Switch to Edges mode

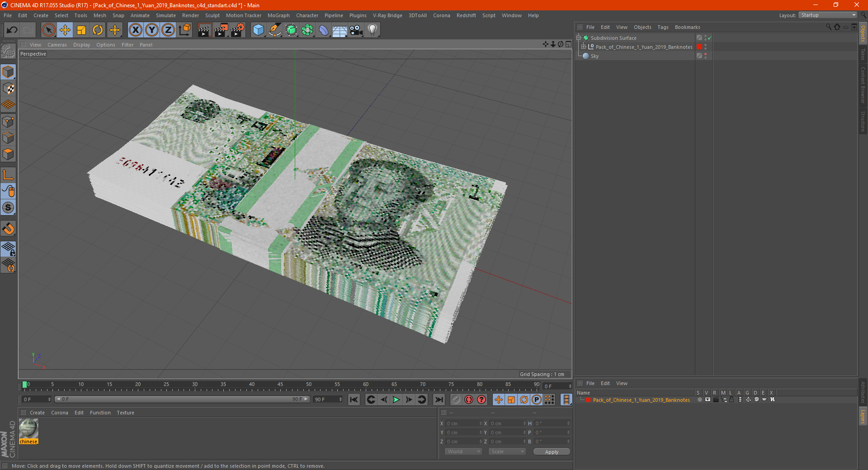click(8, 138)
